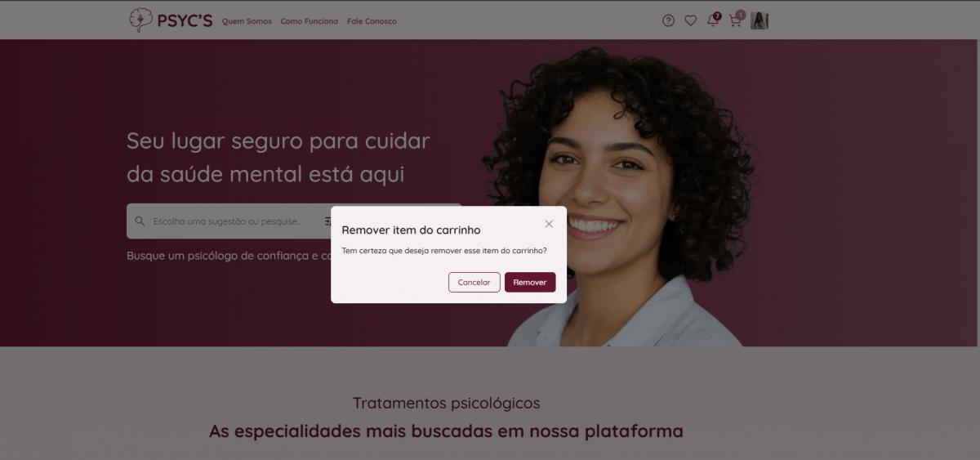This screenshot has height=460, width=980.
Task: Click the smiling woman hero image
Action: pyautogui.click(x=625, y=196)
